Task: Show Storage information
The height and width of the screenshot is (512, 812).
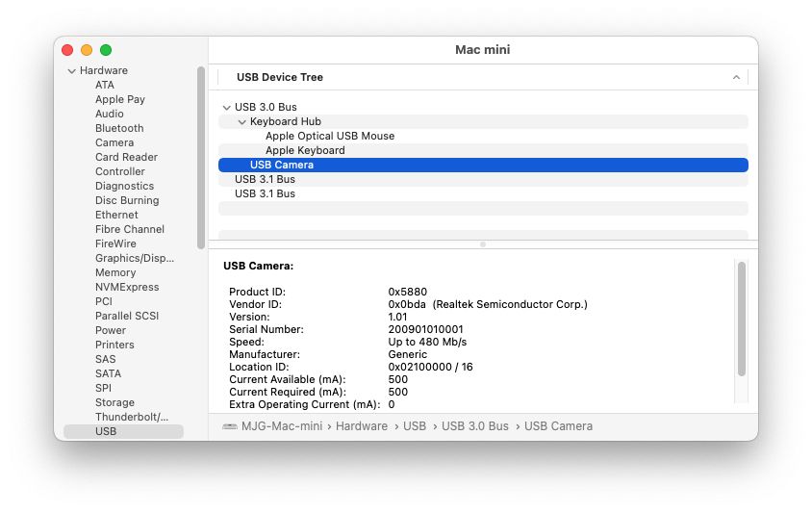Action: point(114,402)
